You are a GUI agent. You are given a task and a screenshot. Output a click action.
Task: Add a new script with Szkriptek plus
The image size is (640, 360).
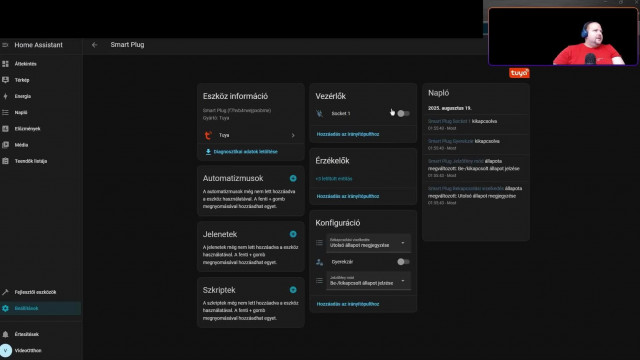coord(293,290)
